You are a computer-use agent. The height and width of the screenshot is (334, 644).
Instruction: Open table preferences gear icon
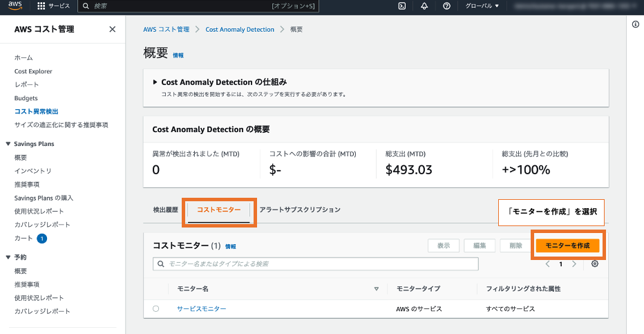click(595, 263)
